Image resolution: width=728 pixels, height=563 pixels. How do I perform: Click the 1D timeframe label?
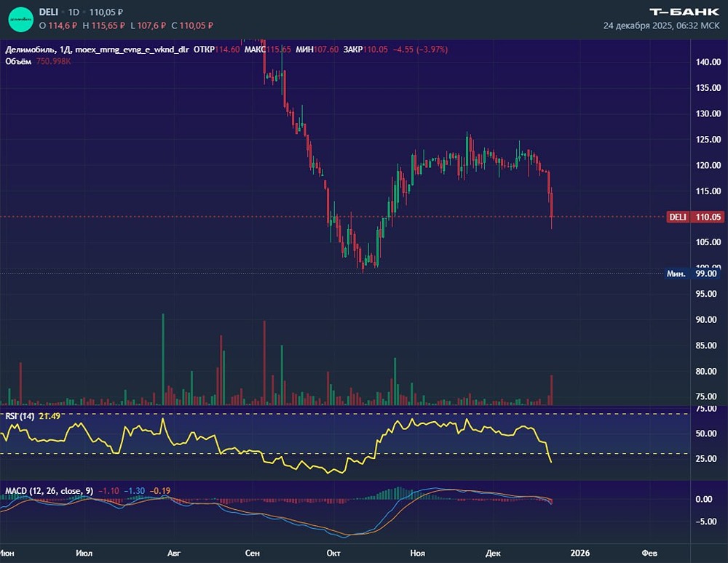click(x=74, y=12)
